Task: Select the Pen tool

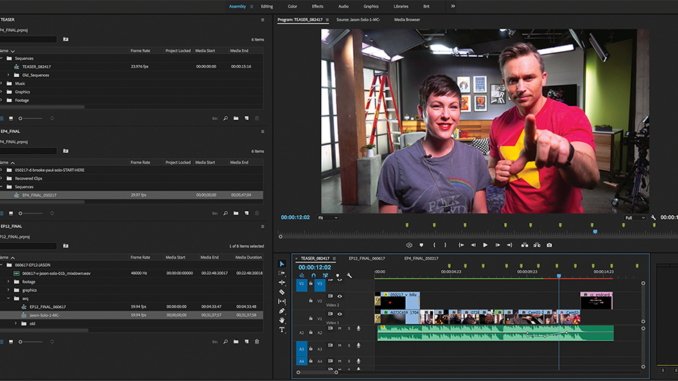Action: [x=282, y=311]
